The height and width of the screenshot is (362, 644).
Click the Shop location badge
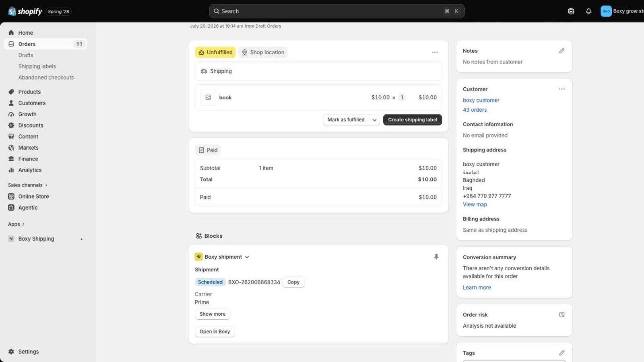pyautogui.click(x=263, y=52)
